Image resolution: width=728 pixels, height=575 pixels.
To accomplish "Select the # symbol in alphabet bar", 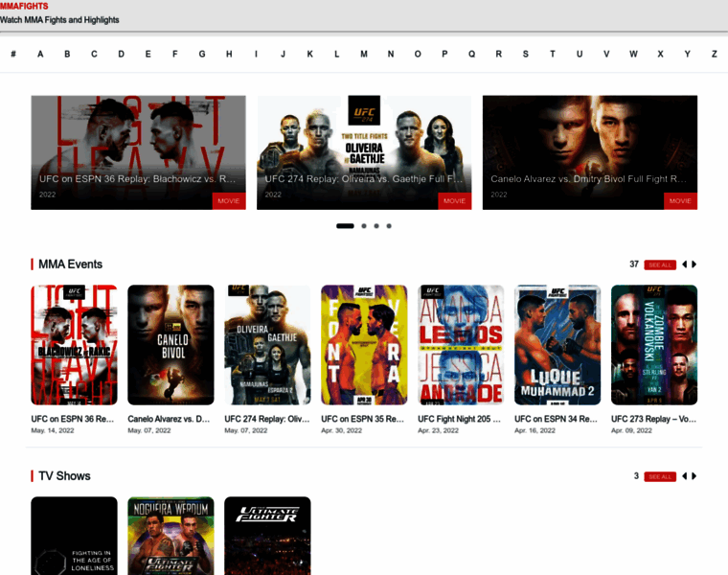I will coord(13,54).
